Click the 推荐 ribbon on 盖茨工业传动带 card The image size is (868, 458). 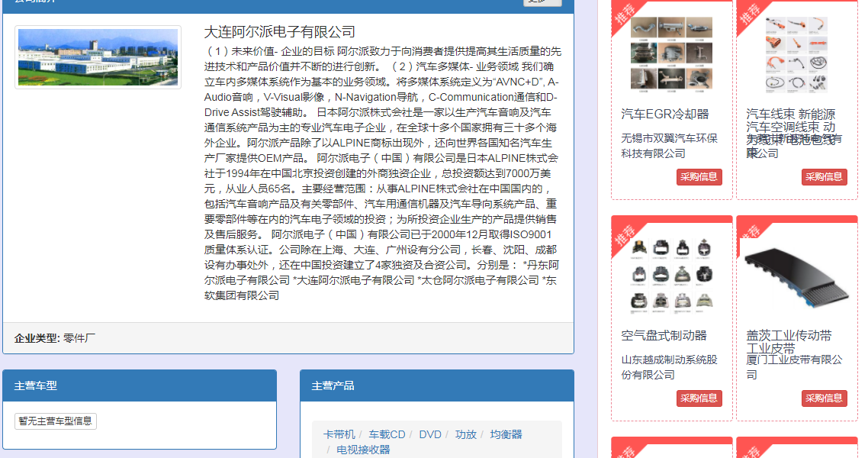point(751,233)
